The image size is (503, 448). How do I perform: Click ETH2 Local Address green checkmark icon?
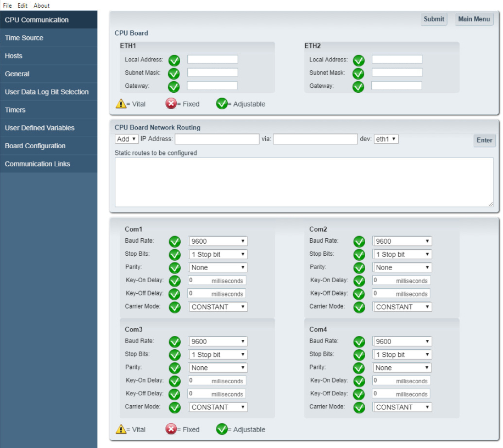359,60
